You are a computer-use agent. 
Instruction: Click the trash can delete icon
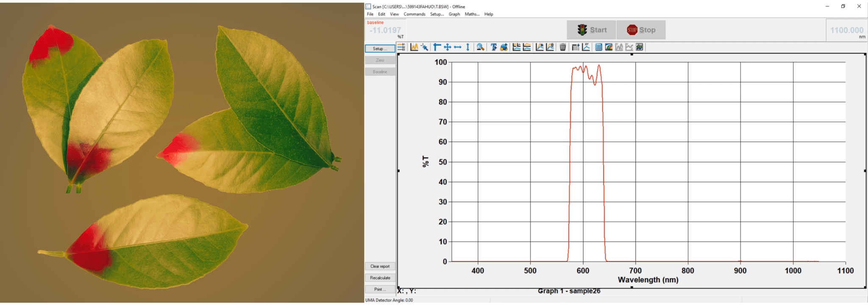(562, 47)
